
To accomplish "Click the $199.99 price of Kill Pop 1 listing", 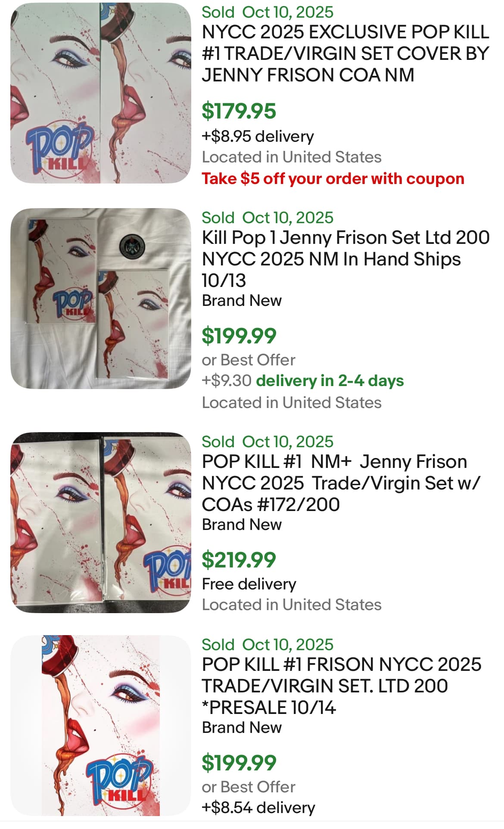I will [239, 336].
